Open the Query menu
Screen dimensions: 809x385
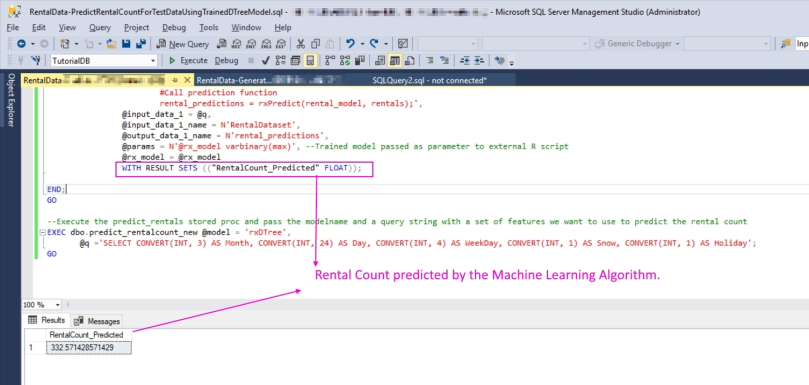click(100, 27)
